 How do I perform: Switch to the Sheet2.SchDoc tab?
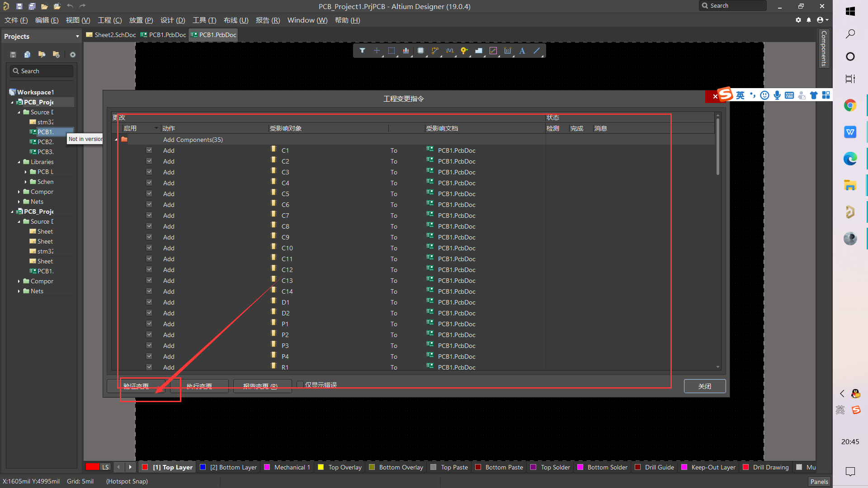pos(111,35)
